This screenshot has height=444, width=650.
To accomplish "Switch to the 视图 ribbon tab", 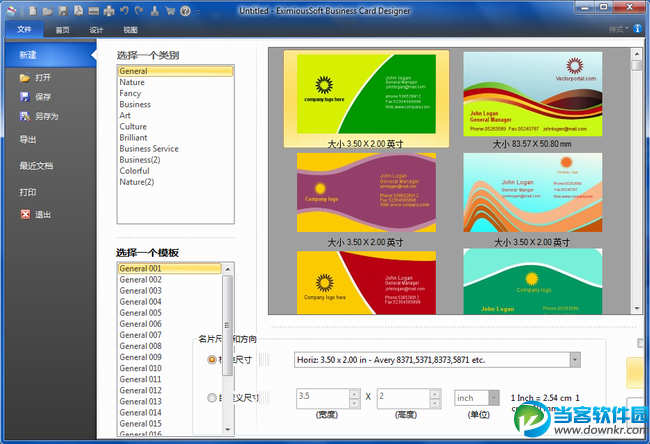I will click(x=130, y=30).
